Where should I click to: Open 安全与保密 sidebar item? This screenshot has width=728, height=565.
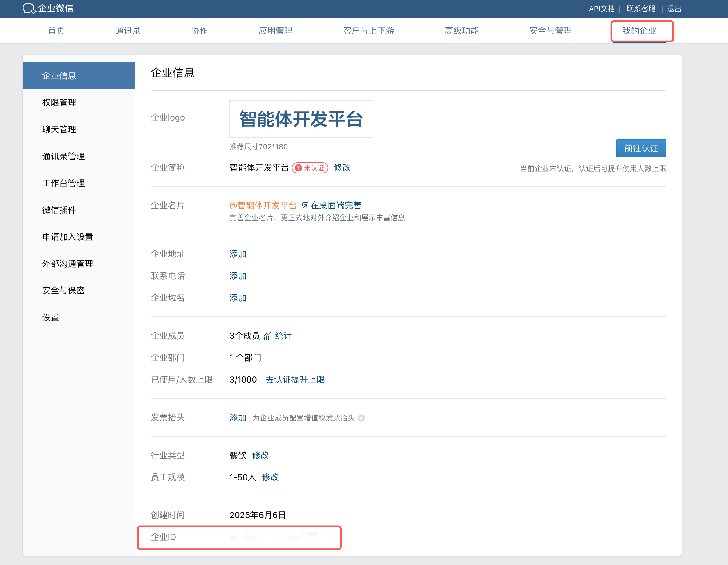63,291
